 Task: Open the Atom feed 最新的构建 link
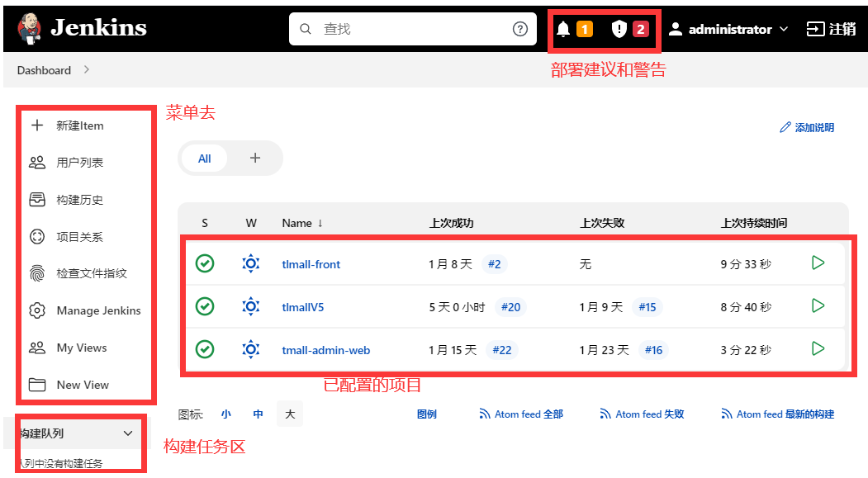[x=778, y=414]
